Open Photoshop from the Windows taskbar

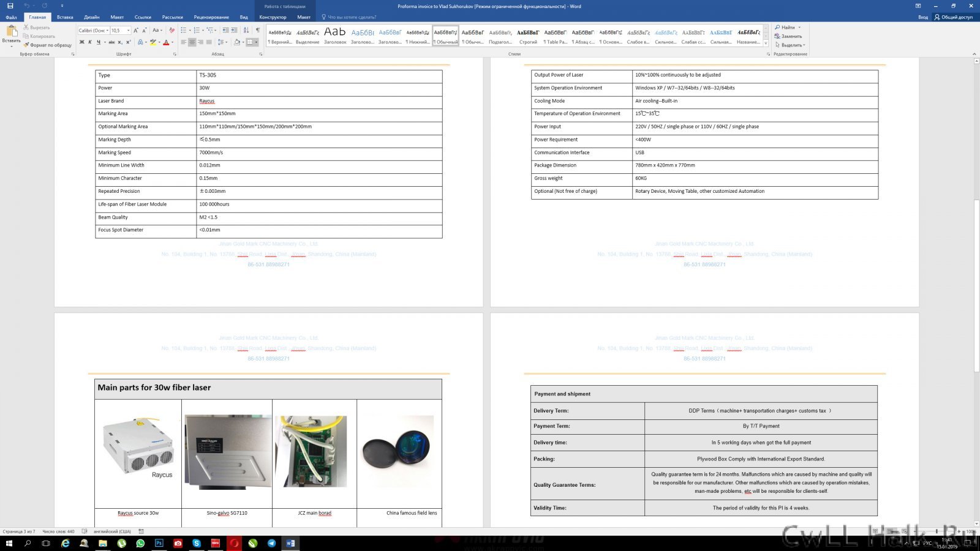pos(159,543)
